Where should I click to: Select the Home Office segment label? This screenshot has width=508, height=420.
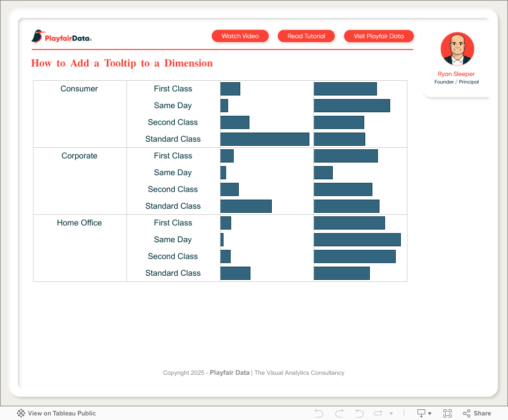(79, 223)
